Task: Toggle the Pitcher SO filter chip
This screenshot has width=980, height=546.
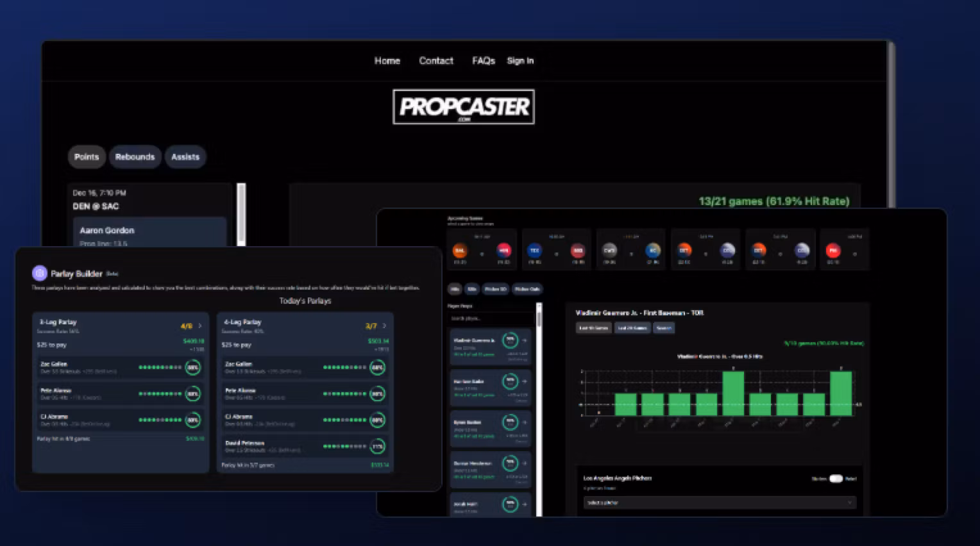Action: (495, 289)
